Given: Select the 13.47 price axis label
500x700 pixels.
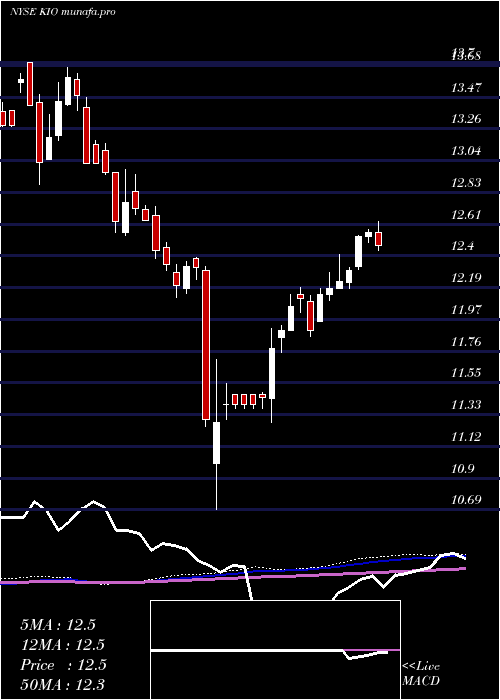Looking at the screenshot, I should coord(466,88).
